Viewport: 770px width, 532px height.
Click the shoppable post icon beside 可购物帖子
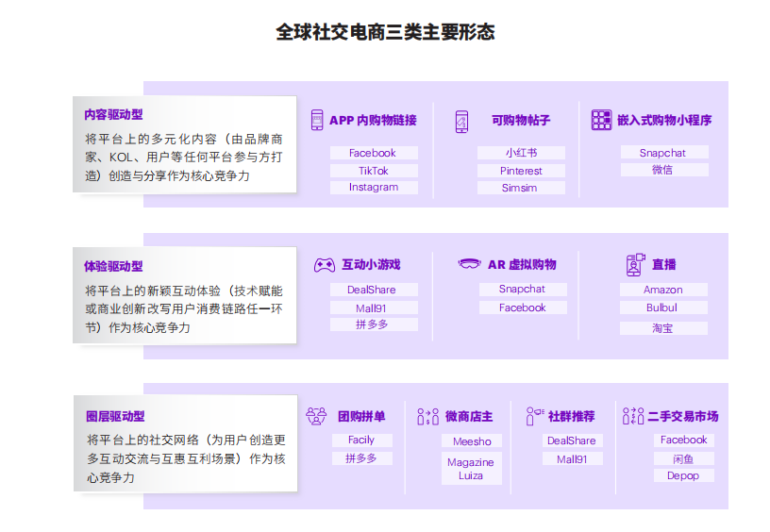[461, 121]
